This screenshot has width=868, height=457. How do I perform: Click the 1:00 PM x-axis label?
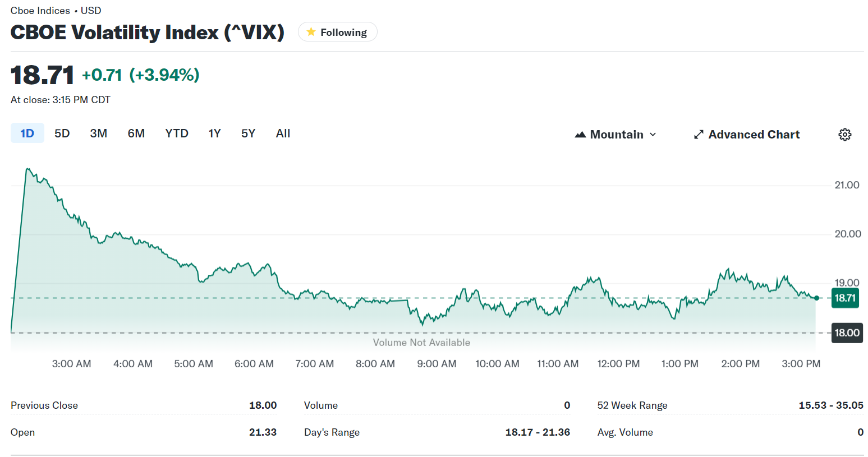(x=679, y=364)
